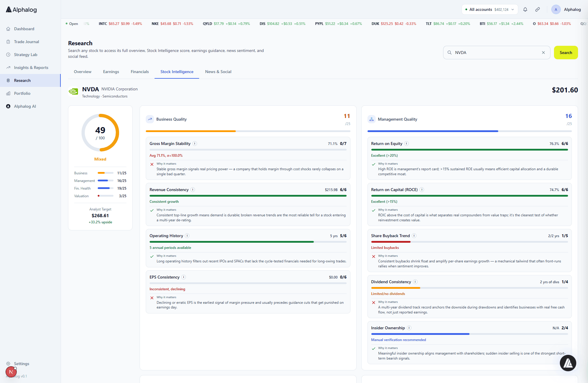Click the Management Quality people icon
The width and height of the screenshot is (588, 383).
(372, 119)
